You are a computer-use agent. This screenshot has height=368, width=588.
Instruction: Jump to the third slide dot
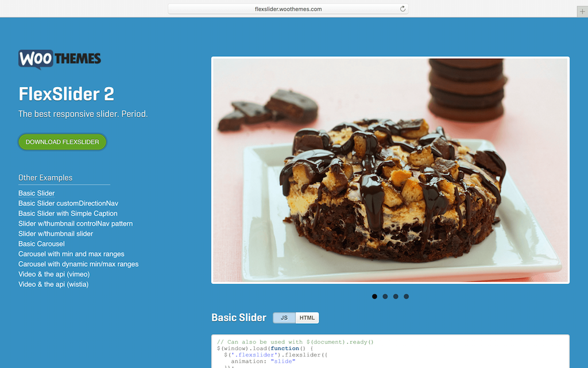coord(396,296)
